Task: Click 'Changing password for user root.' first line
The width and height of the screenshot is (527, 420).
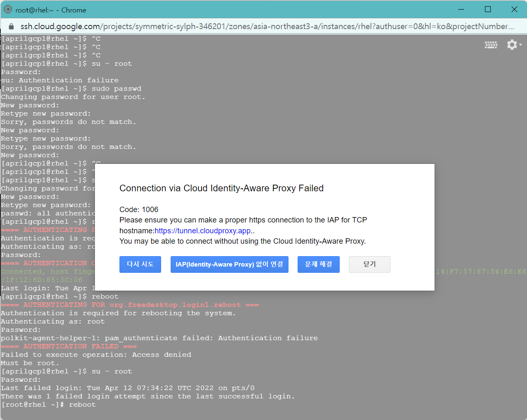Action: pyautogui.click(x=73, y=97)
